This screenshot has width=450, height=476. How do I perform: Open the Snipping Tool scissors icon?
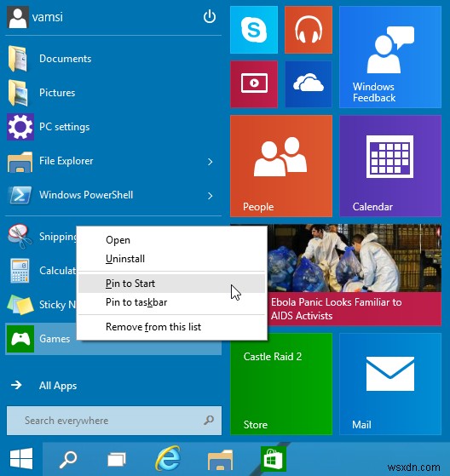(x=20, y=236)
